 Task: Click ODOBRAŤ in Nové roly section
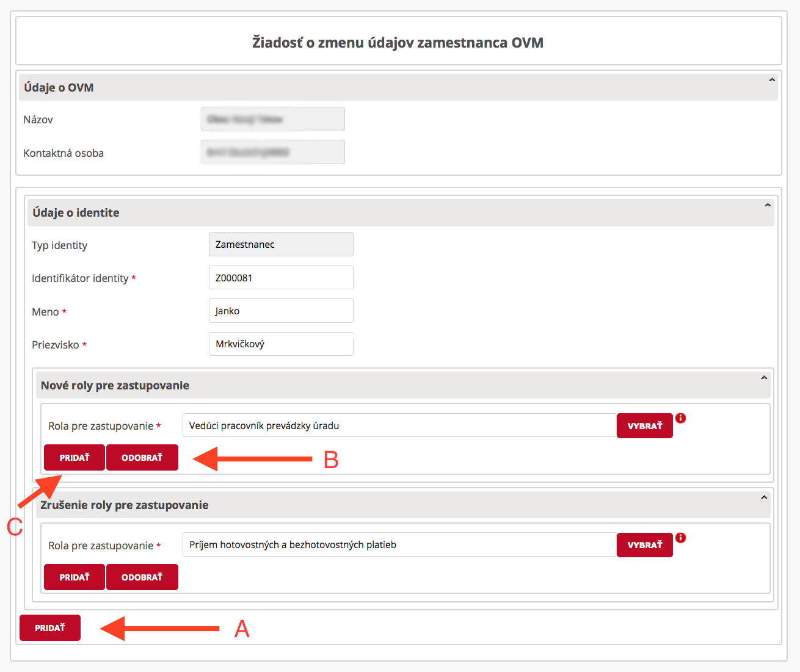click(x=142, y=458)
